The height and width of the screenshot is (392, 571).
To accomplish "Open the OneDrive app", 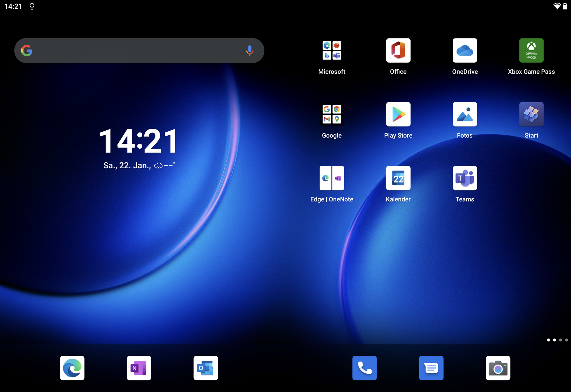I will click(465, 51).
